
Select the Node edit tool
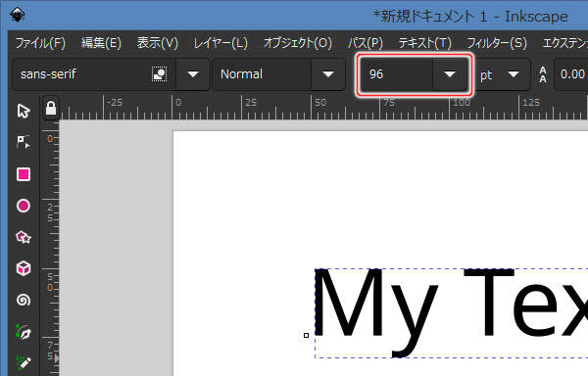[x=24, y=142]
